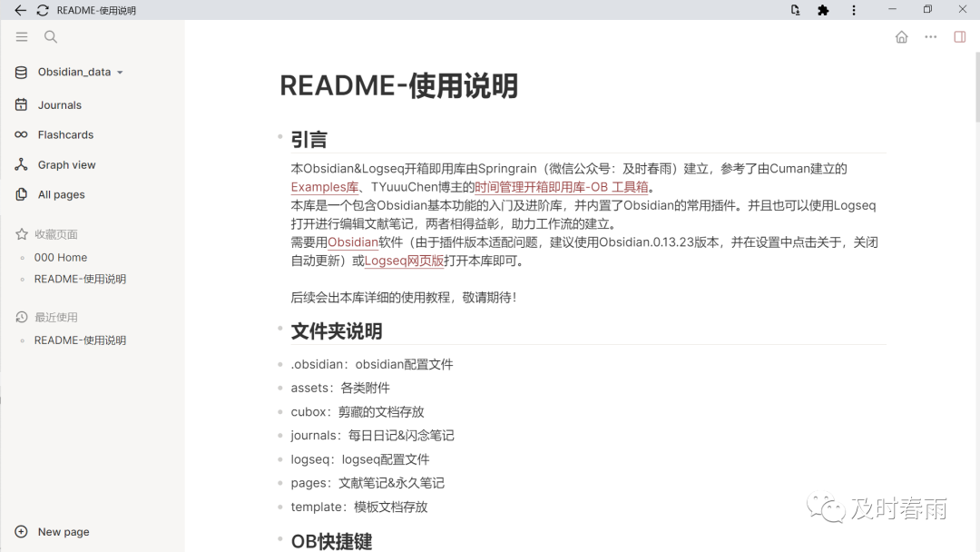
Task: Restore down the window
Action: click(927, 9)
